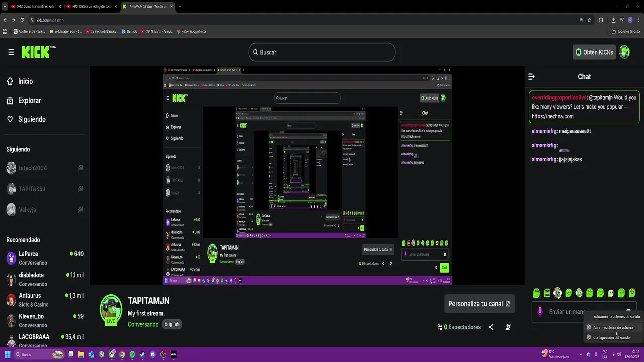Click the microphone icon in chat input
This screenshot has width=644, height=362.
tap(540, 312)
